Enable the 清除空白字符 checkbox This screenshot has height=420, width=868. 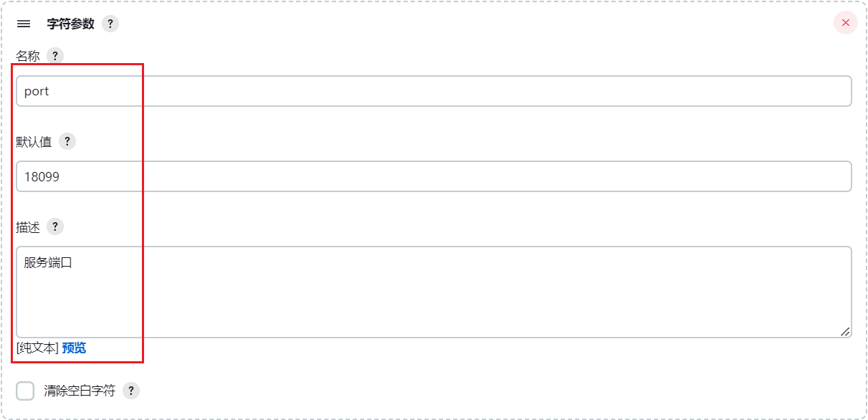coord(25,391)
